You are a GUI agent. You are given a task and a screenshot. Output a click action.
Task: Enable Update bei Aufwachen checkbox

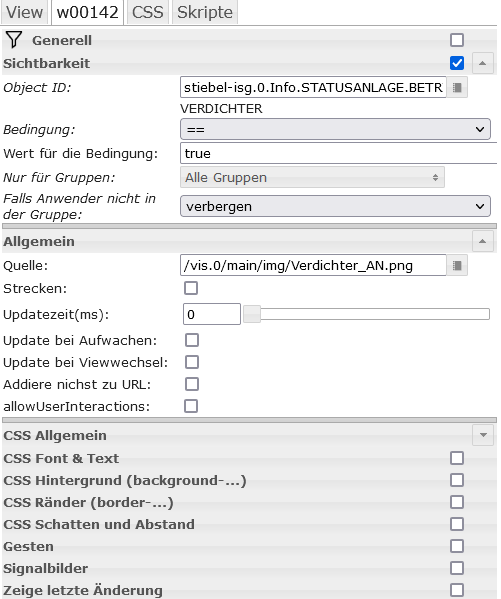tap(192, 340)
